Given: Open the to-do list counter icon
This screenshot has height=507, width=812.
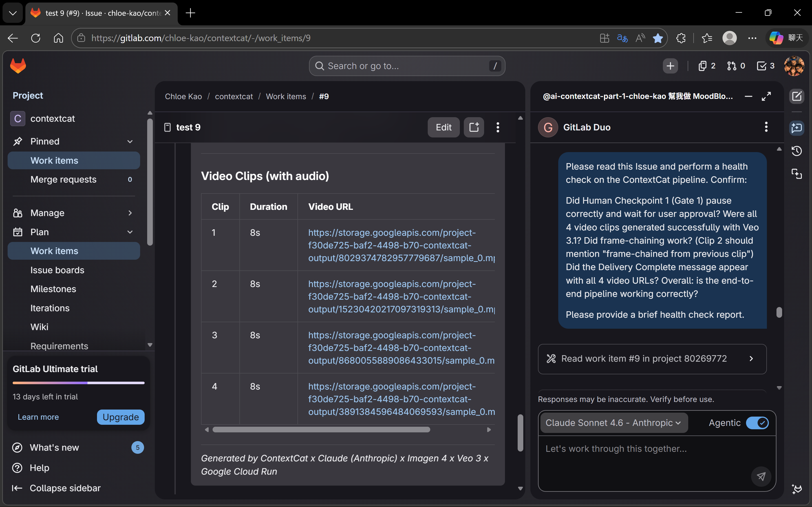Looking at the screenshot, I should click(765, 66).
